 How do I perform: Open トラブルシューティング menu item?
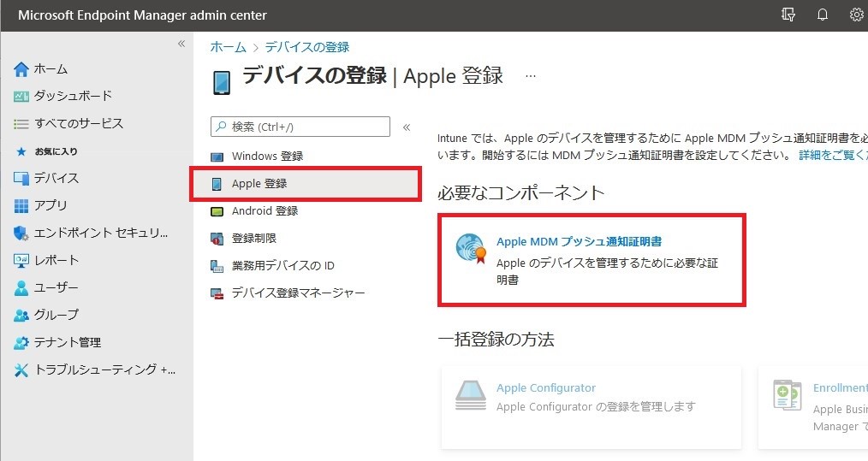(105, 369)
